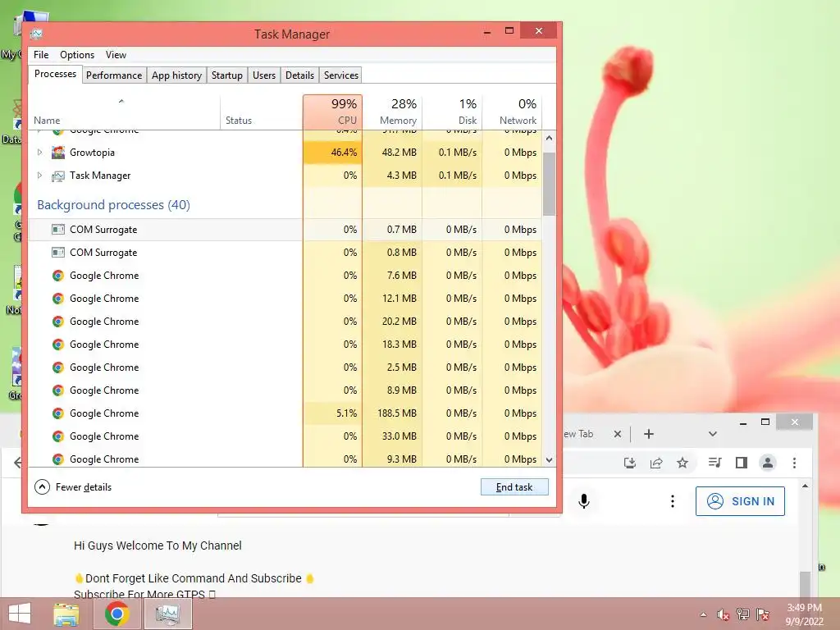Open YouTube settings three-dot menu
Viewport: 840px width, 630px height.
(673, 501)
